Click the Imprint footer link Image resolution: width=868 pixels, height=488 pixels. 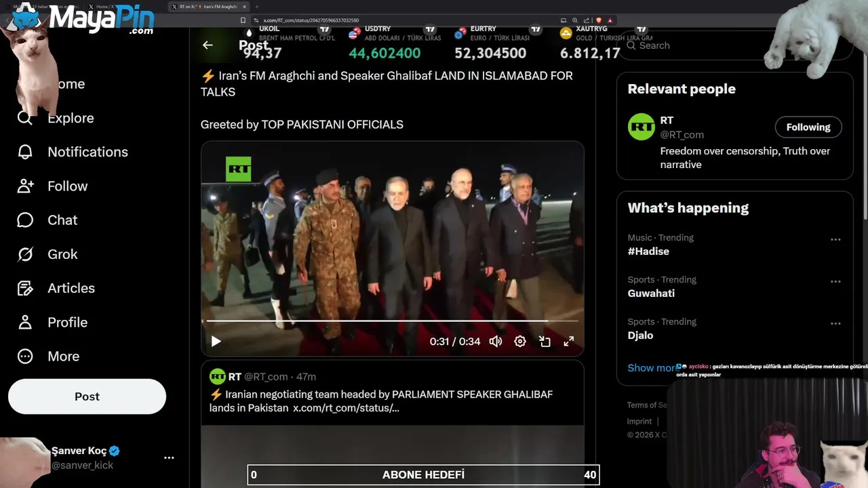pos(639,421)
